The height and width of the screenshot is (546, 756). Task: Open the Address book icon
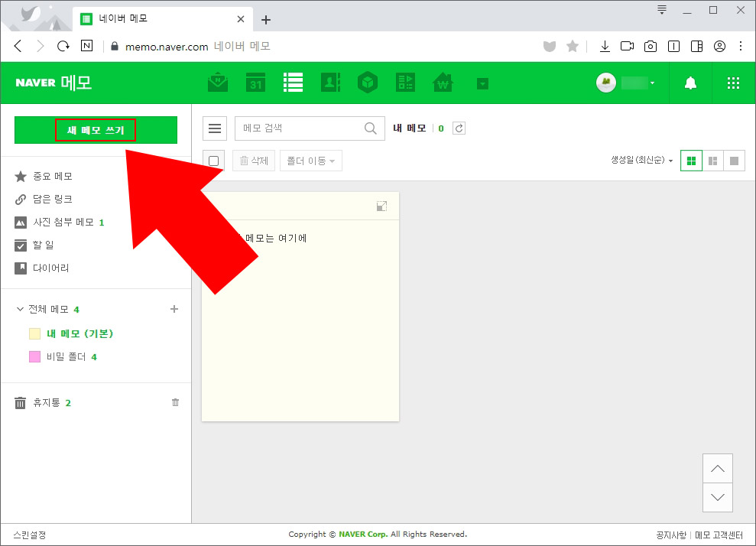pos(330,83)
